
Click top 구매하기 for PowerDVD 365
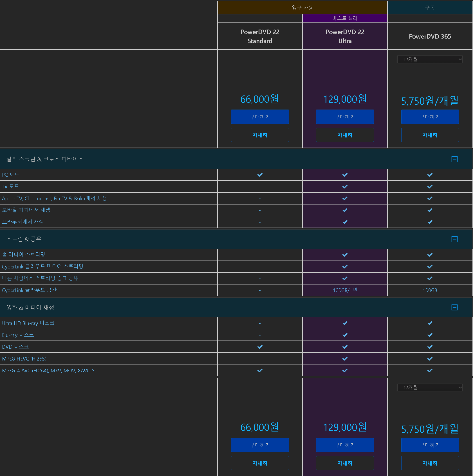430,117
